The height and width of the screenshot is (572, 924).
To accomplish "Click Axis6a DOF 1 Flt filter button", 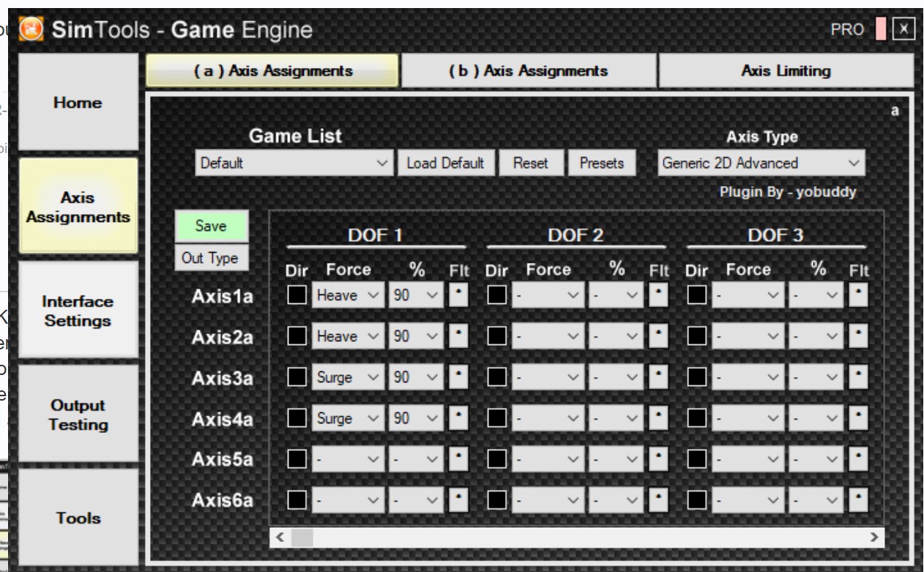I will (x=459, y=500).
